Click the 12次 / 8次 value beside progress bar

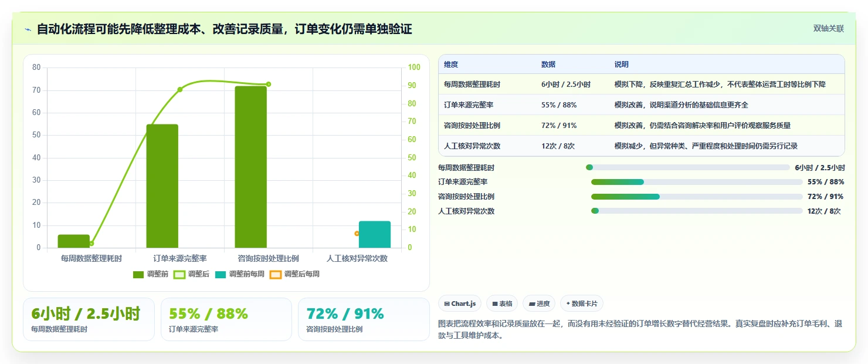pos(824,211)
